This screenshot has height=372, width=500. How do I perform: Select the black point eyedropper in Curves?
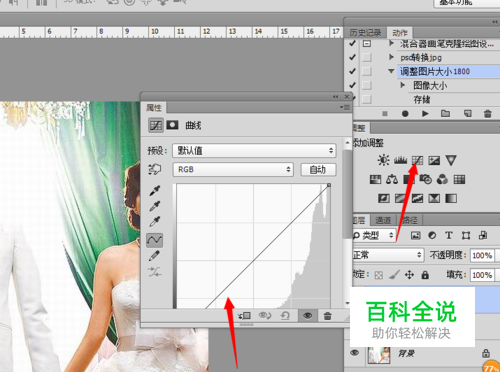155,191
